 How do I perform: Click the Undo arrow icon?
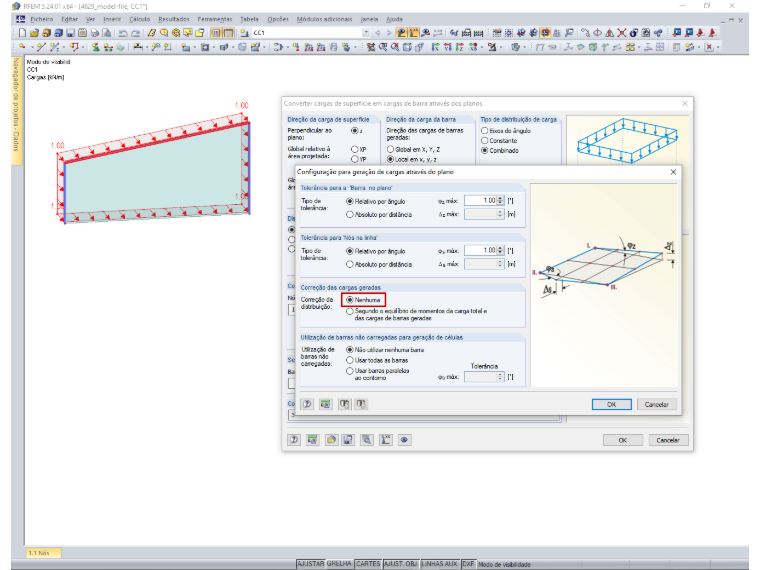123,33
